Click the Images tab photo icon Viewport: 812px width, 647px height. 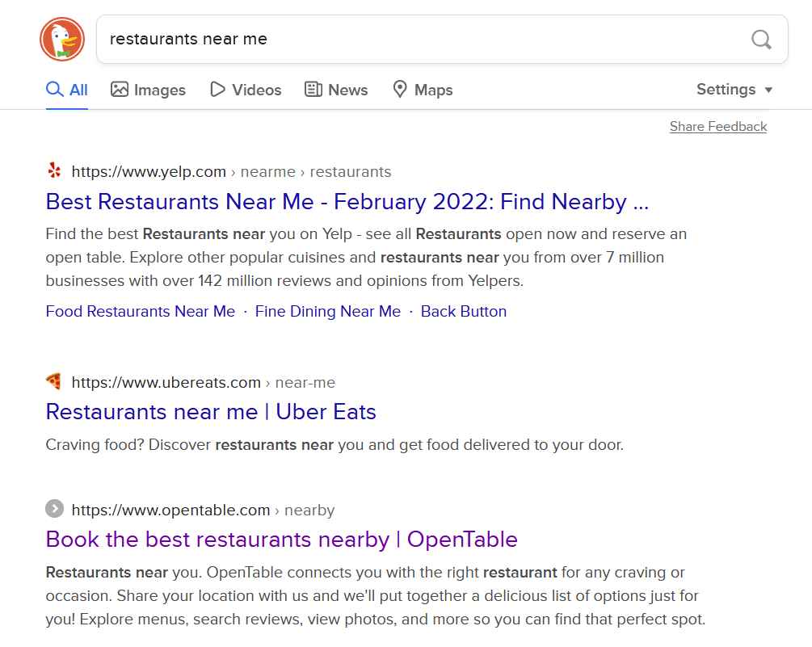tap(119, 89)
